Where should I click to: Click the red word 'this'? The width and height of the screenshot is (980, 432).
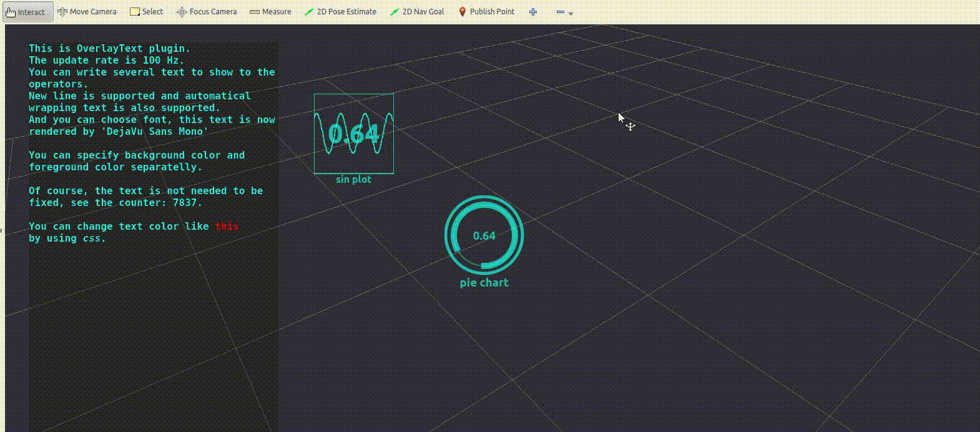pyautogui.click(x=227, y=227)
